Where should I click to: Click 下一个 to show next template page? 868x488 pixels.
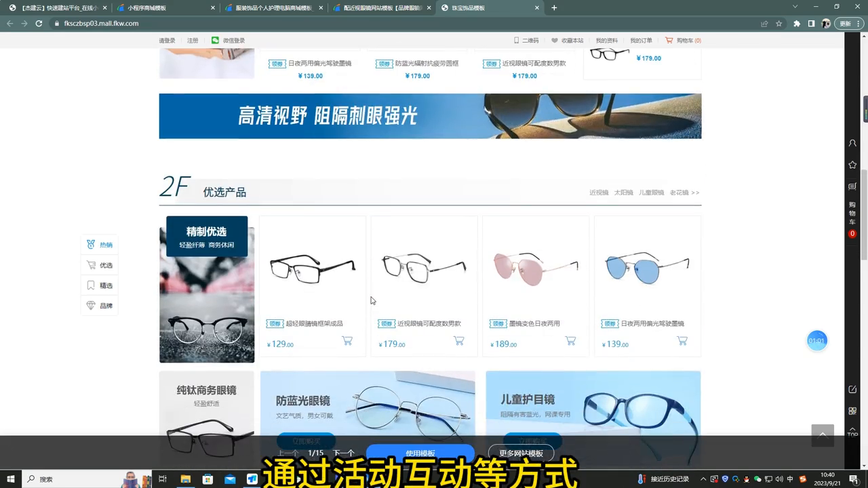[x=344, y=453]
